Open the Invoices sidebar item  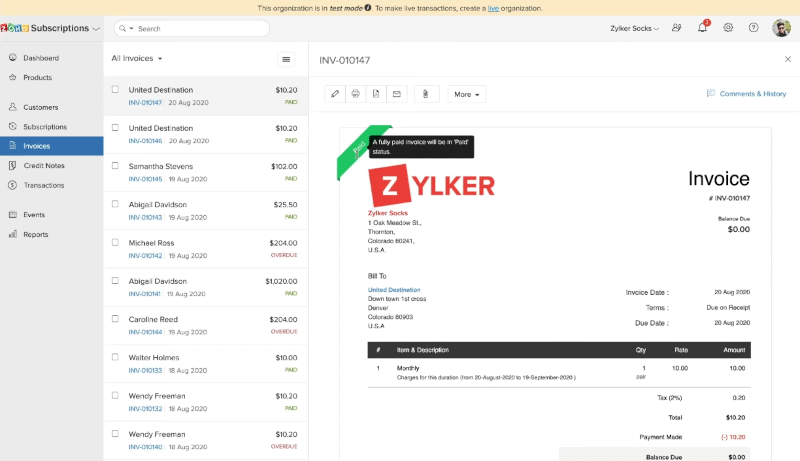click(x=52, y=146)
